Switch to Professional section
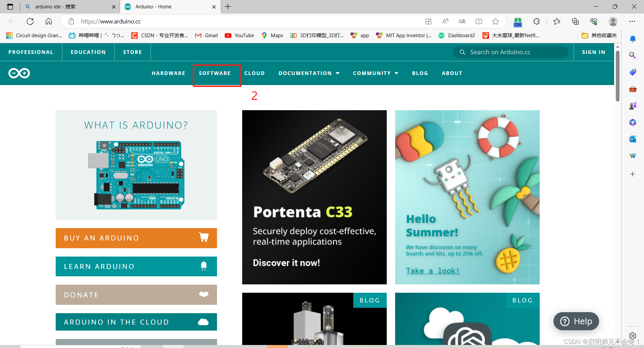 31,52
